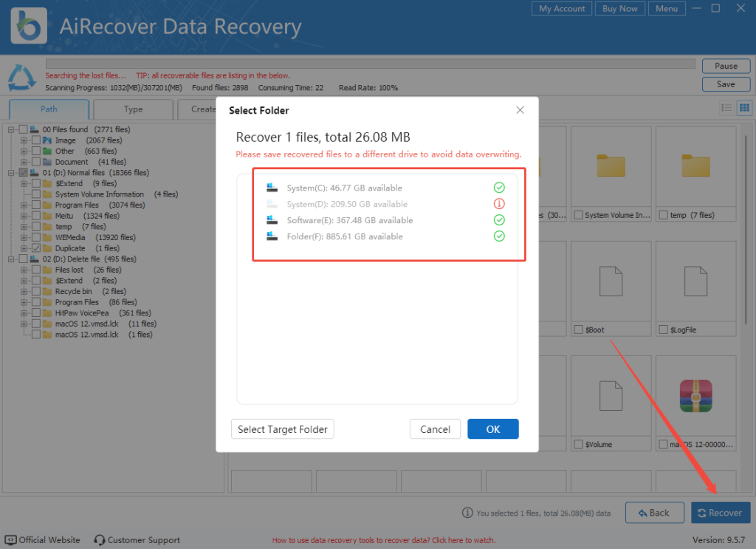Click the Customer Support headset icon
Image resolution: width=756 pixels, height=549 pixels.
(x=100, y=540)
